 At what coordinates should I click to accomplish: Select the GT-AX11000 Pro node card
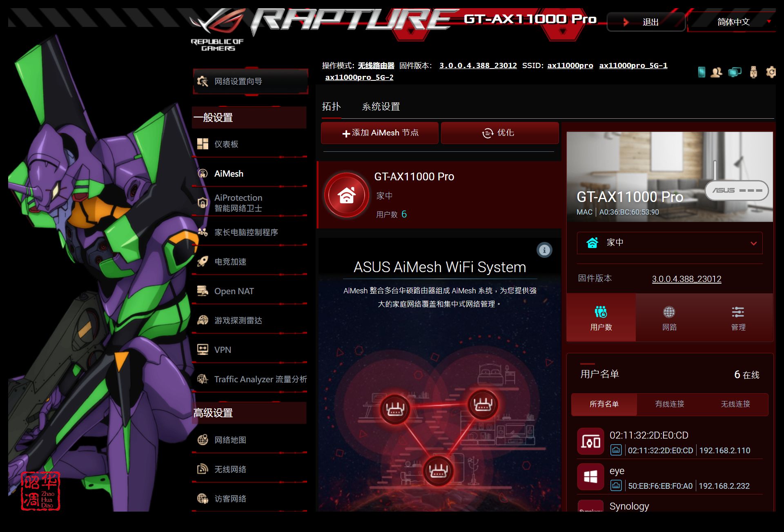coord(439,195)
